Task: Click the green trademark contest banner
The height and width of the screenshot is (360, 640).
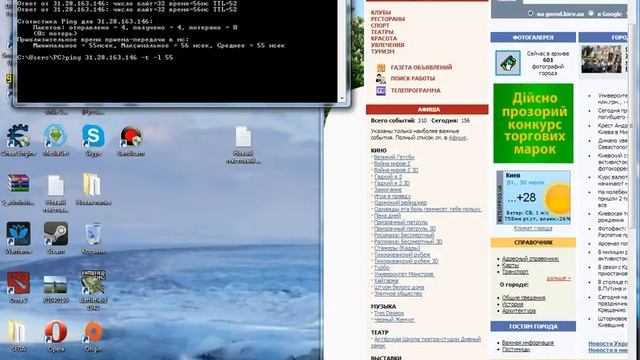Action: 533,123
